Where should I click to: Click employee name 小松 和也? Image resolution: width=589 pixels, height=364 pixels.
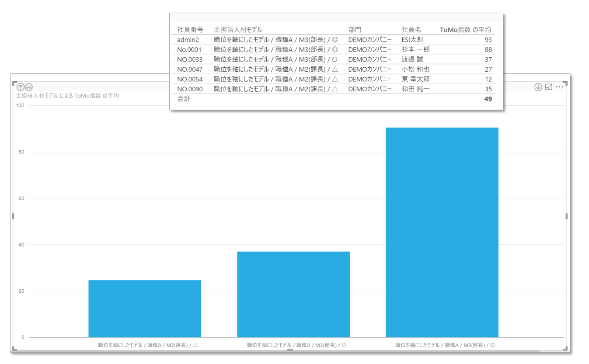pos(415,69)
